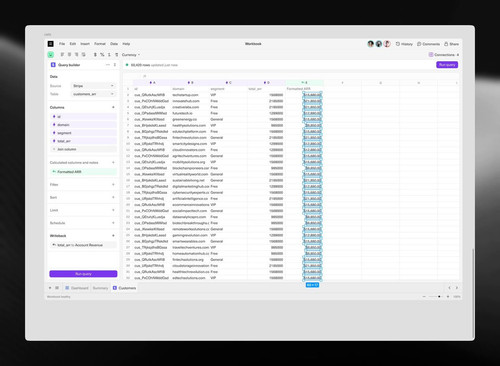Screen dimensions: 500x366
Task: Select the domain column chip
Action: coord(83,125)
